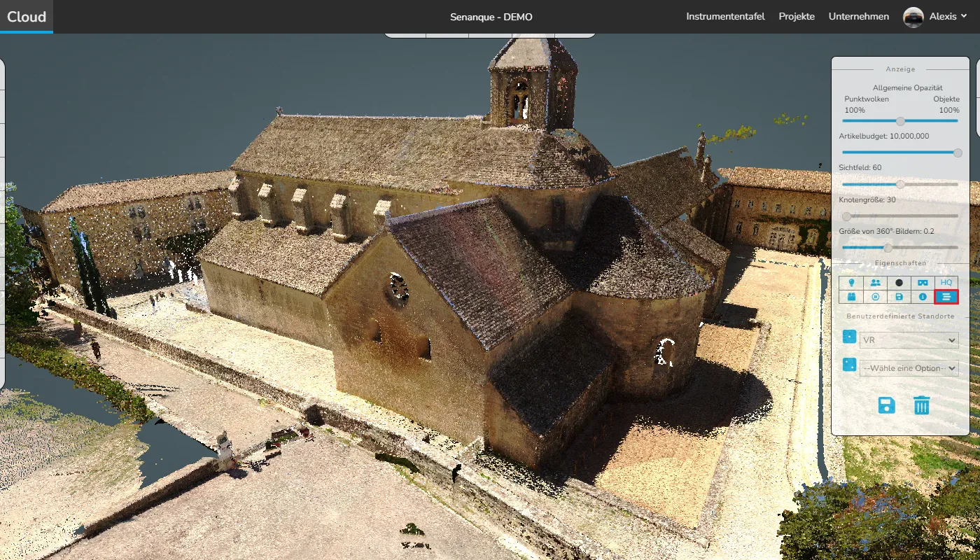Click the info circle icon
The width and height of the screenshot is (980, 560).
tap(923, 297)
